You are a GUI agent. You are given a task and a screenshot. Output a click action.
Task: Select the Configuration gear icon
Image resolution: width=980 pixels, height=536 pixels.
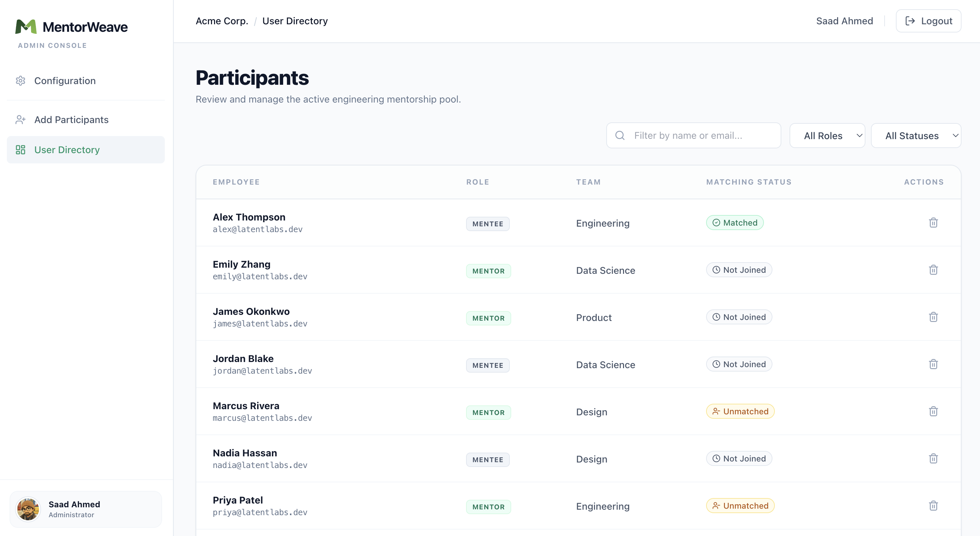point(21,81)
